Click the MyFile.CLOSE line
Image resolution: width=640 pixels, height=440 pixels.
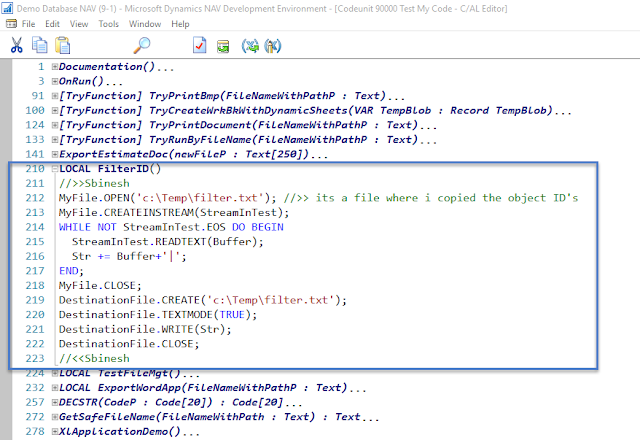100,286
